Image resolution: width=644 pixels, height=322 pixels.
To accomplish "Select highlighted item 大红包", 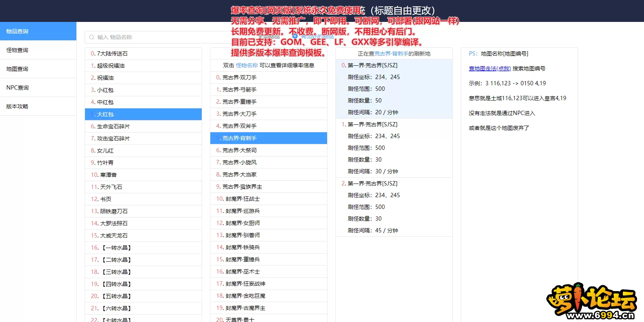I will coord(143,114).
